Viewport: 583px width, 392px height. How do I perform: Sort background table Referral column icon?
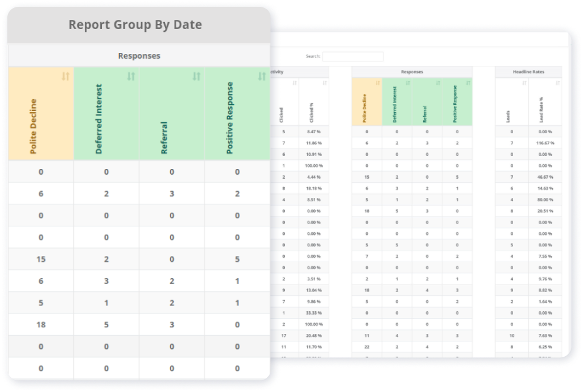[438, 83]
